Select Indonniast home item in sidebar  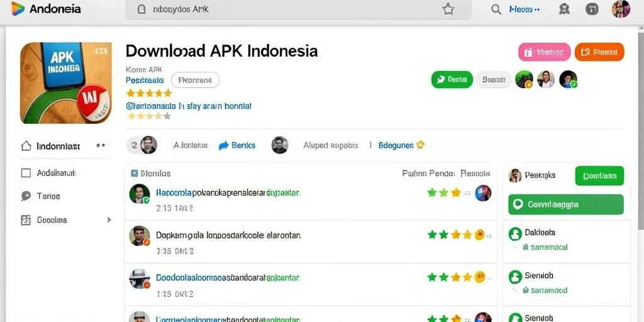(x=58, y=146)
